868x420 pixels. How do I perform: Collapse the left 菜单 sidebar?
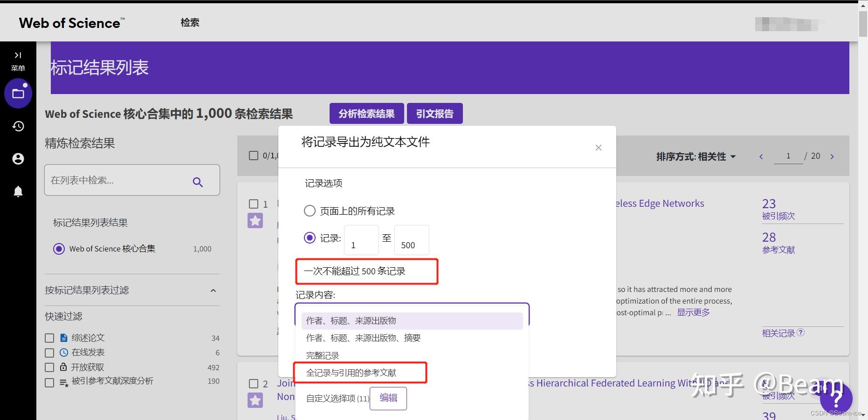click(18, 54)
